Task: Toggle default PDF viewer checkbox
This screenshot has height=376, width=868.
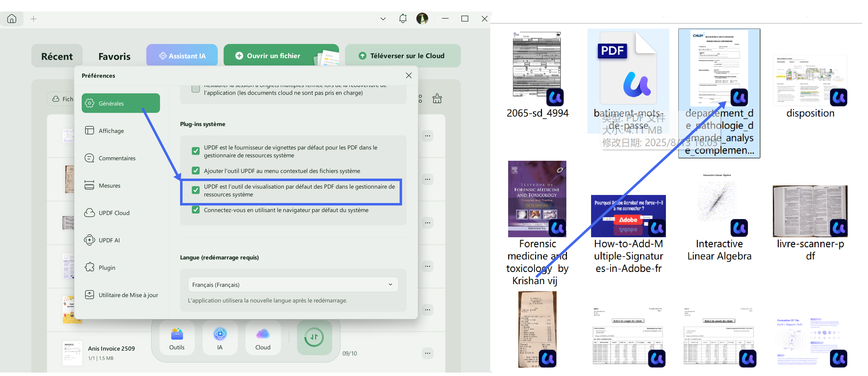Action: point(195,190)
